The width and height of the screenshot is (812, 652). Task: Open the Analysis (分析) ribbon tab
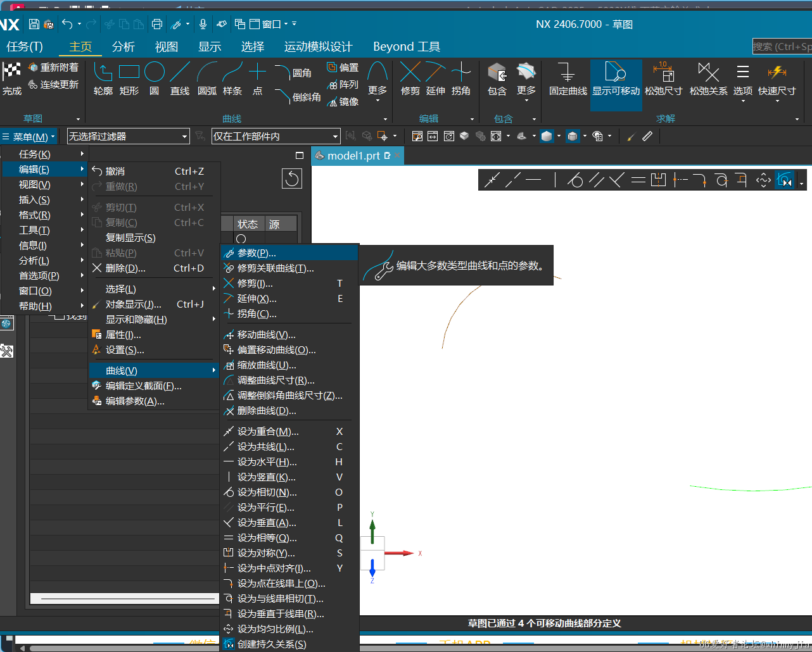pyautogui.click(x=124, y=47)
